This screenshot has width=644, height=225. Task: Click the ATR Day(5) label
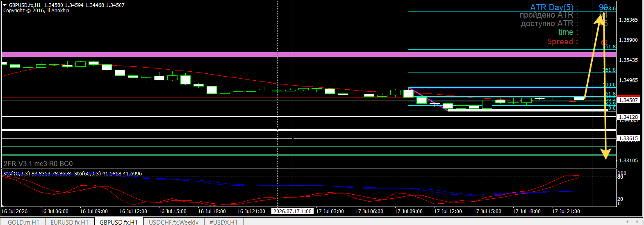click(x=554, y=7)
